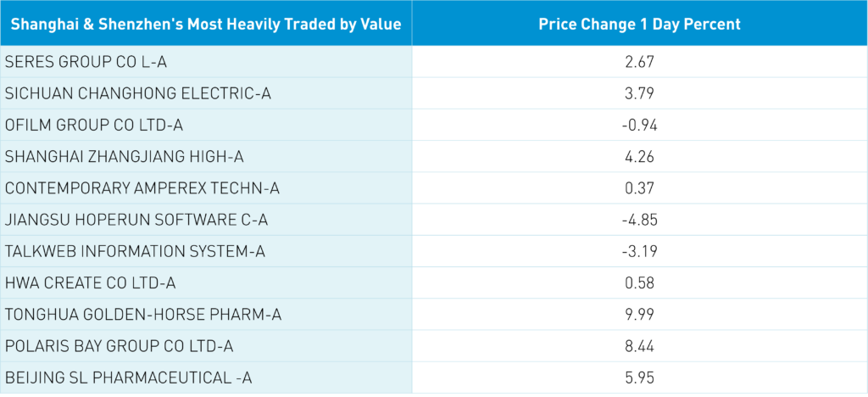
Task: Click the -0.94 price change value
Action: click(x=639, y=126)
